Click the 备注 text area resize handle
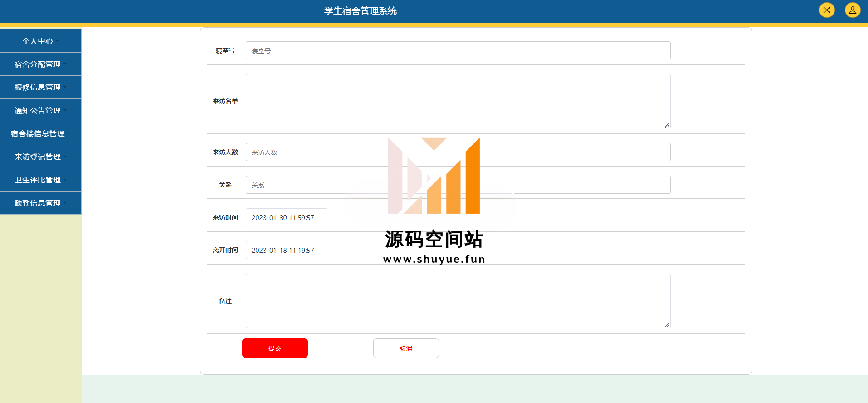The image size is (868, 403). [667, 325]
